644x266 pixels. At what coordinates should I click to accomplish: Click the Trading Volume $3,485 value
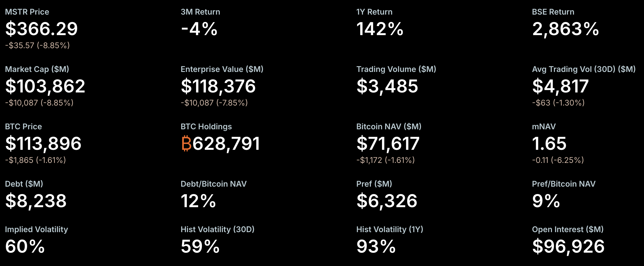click(387, 86)
